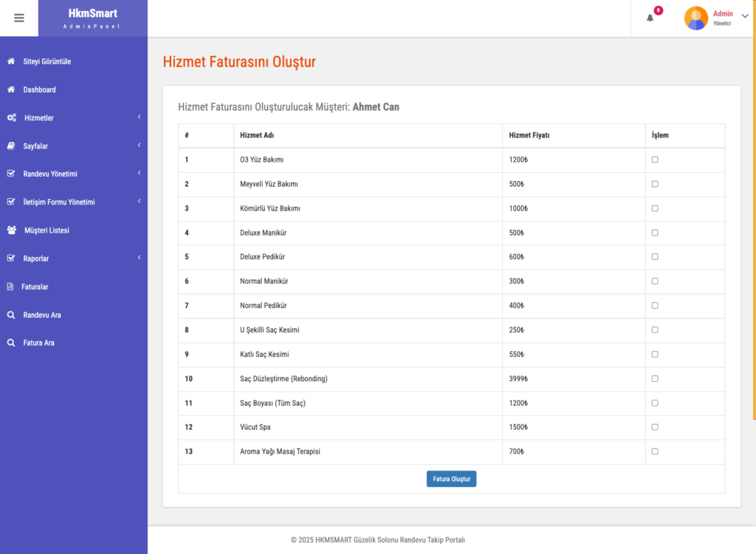Enable Deluxe Manikür checkbox
The height and width of the screenshot is (554, 756).
click(x=655, y=233)
